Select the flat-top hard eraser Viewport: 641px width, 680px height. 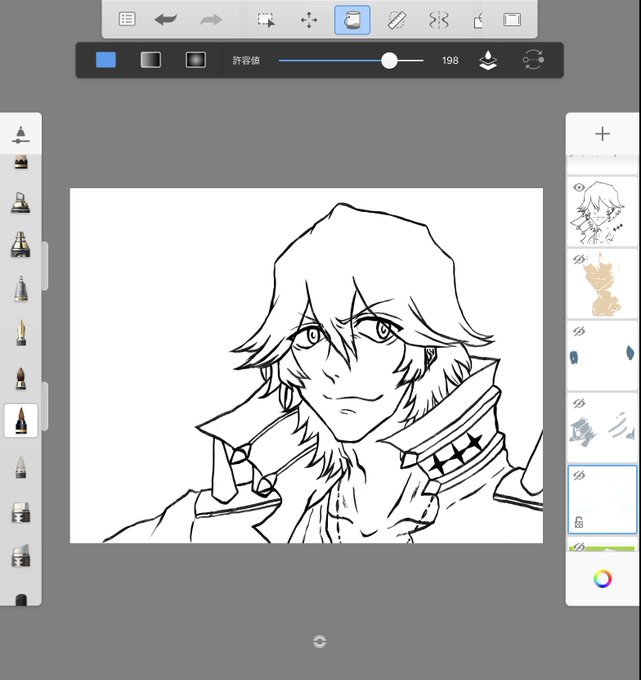(21, 512)
